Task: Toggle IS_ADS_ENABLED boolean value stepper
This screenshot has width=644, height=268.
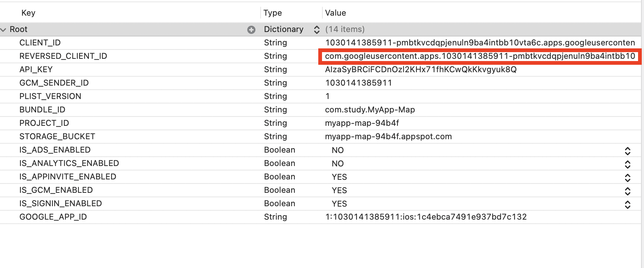Action: coord(628,150)
